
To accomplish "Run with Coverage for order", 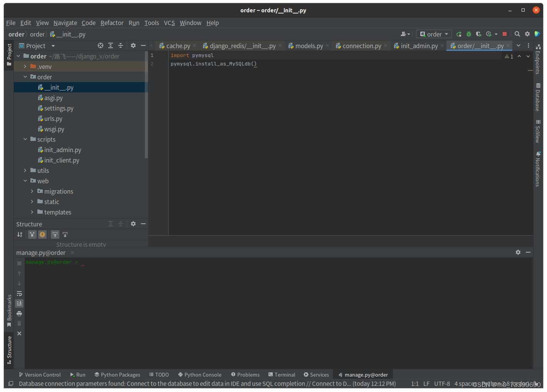I will pyautogui.click(x=478, y=34).
